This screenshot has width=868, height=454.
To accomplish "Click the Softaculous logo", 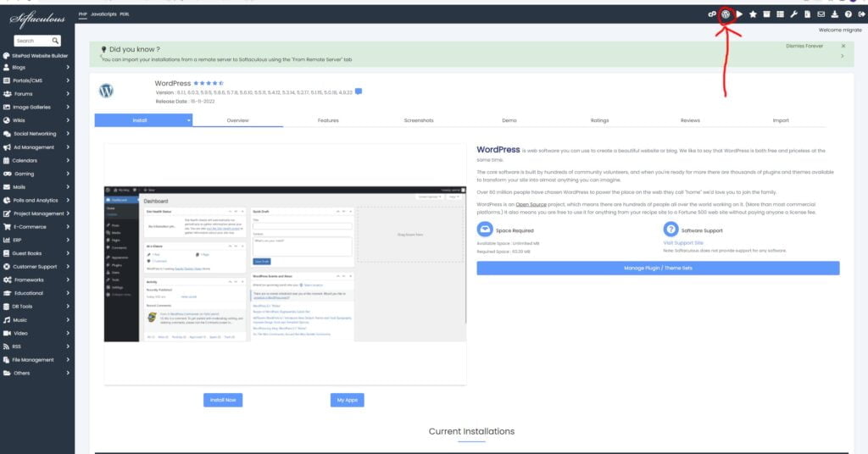I will point(37,19).
